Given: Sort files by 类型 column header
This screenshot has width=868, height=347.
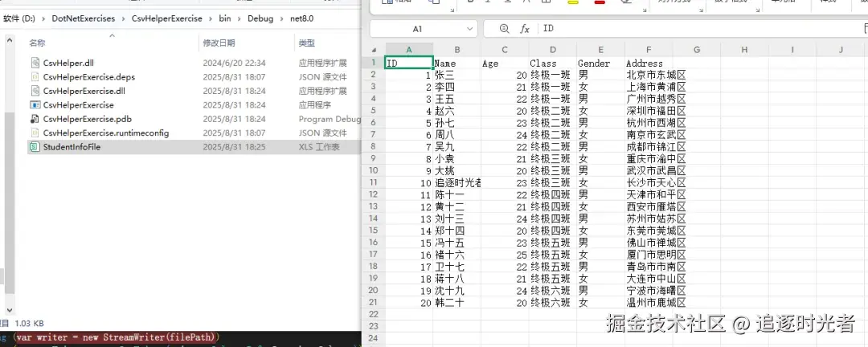Looking at the screenshot, I should pyautogui.click(x=307, y=43).
